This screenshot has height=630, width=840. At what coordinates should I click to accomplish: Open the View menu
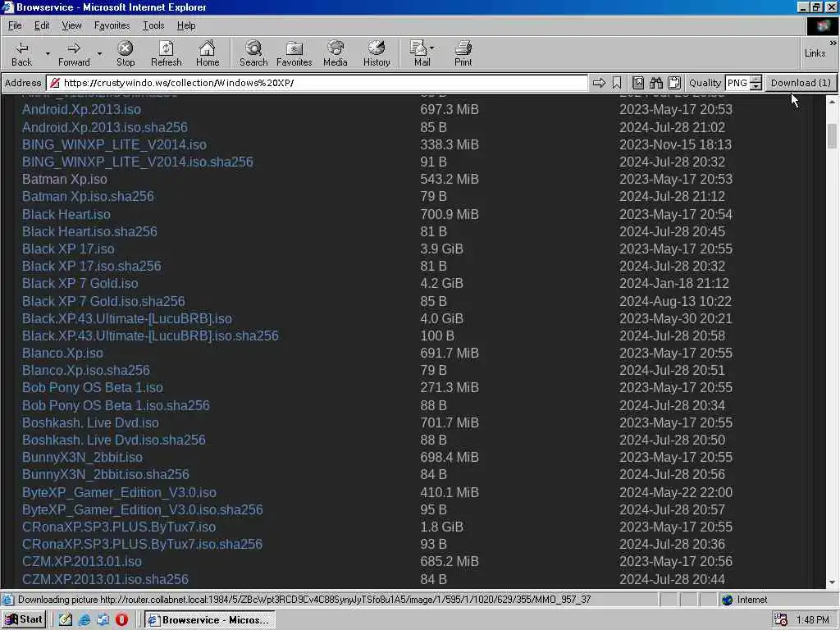[71, 25]
